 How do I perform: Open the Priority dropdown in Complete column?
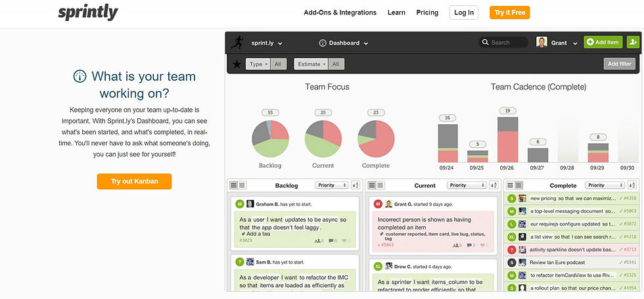coord(605,185)
